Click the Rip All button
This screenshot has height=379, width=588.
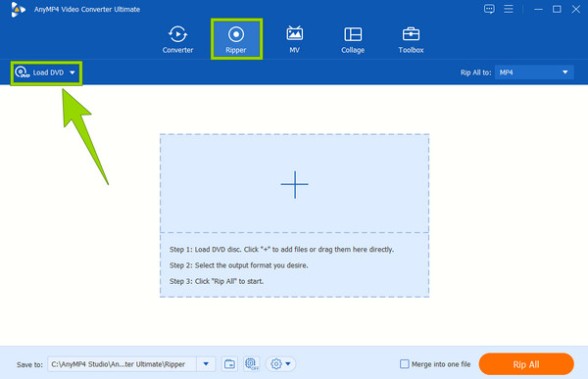pos(526,364)
